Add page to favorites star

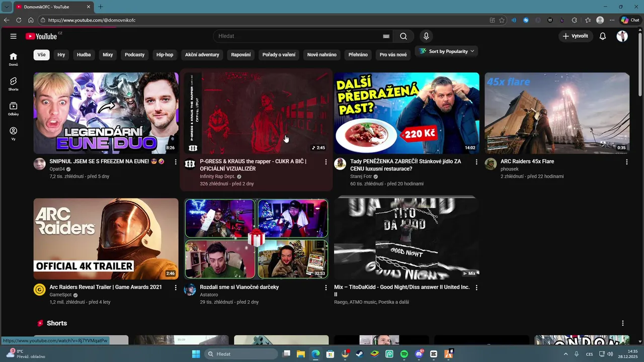(x=502, y=20)
